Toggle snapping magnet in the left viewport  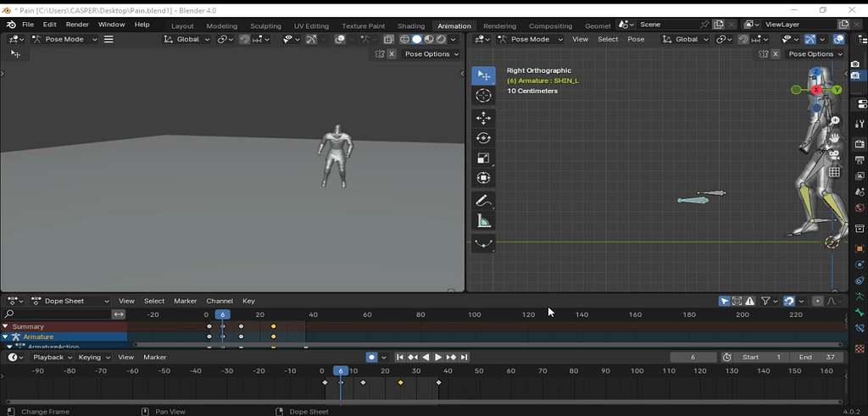click(x=244, y=39)
